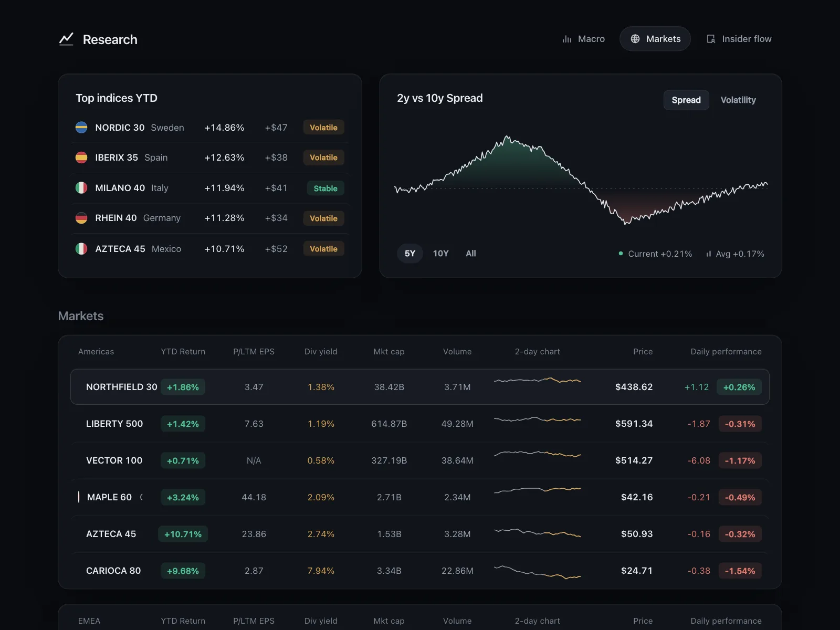Sort Americas table by Price header
Image resolution: width=840 pixels, height=630 pixels.
coord(643,352)
